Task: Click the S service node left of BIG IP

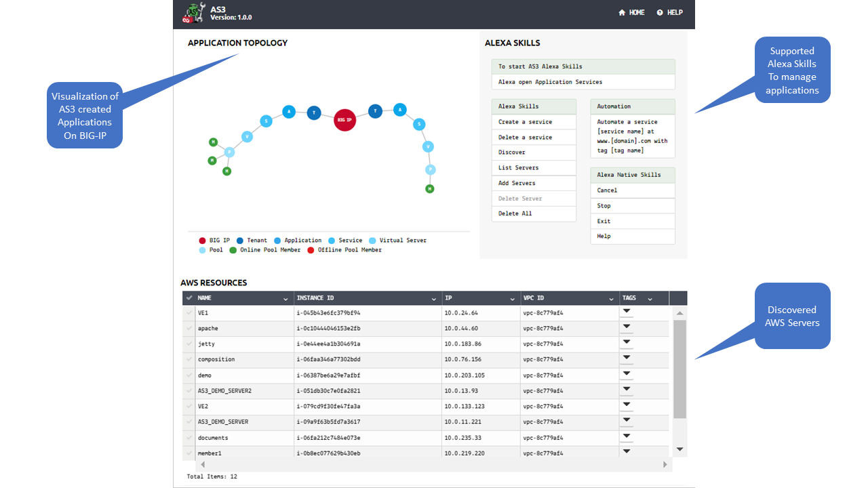Action: click(x=267, y=121)
